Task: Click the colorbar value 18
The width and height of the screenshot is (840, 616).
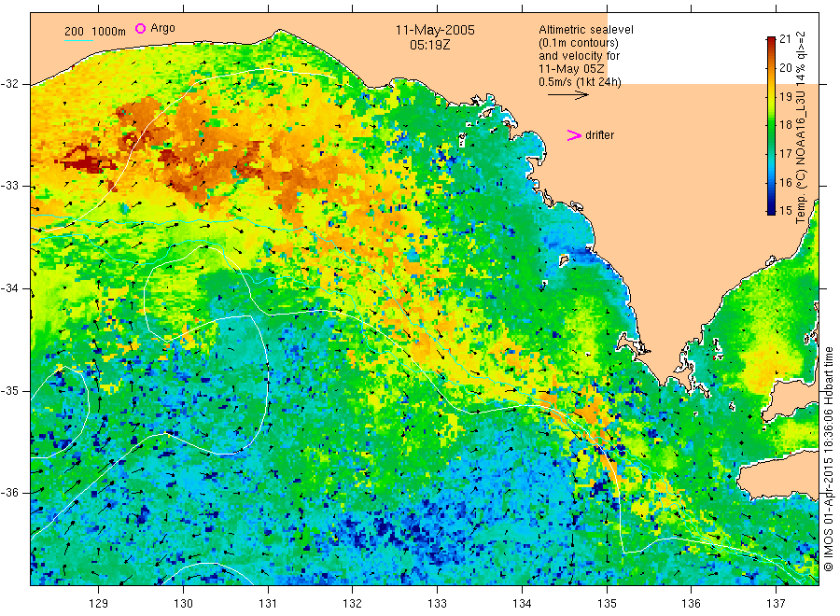Action: [x=785, y=125]
